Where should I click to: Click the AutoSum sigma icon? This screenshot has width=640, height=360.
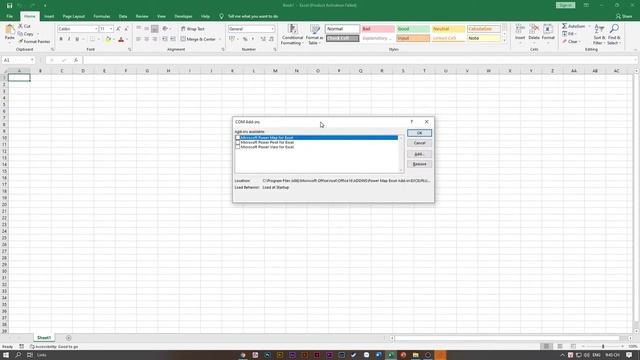(564, 26)
